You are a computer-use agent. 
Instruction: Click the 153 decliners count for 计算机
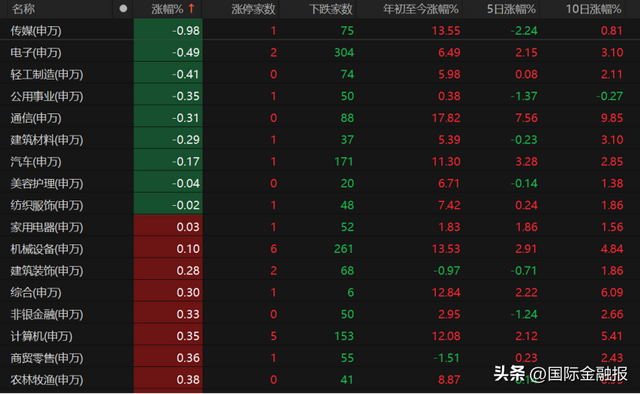point(344,336)
